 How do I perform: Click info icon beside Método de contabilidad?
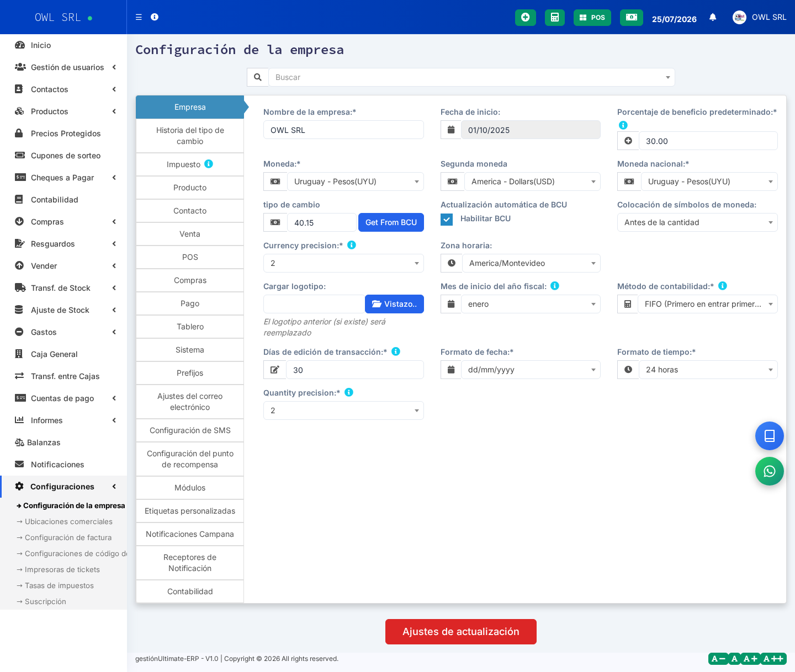pyautogui.click(x=723, y=286)
